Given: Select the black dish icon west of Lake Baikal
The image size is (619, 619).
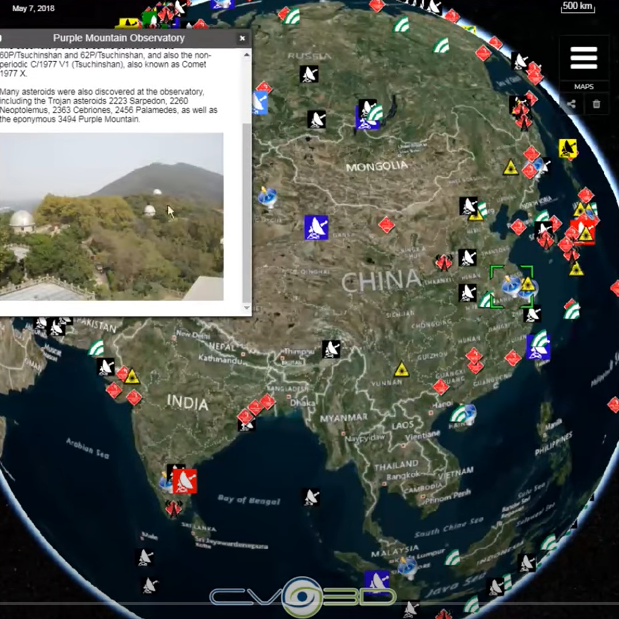Looking at the screenshot, I should coord(317,119).
